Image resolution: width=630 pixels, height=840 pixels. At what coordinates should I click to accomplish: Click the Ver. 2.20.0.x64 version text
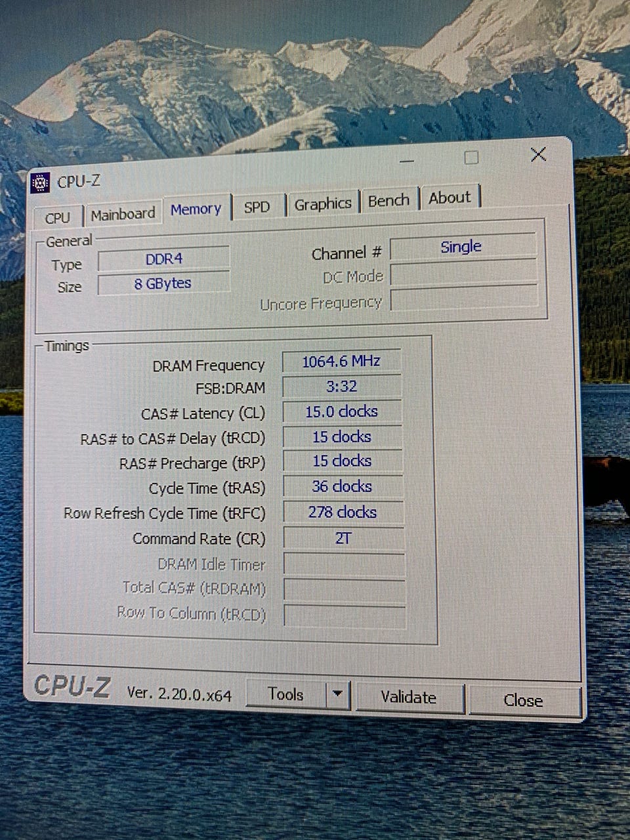(179, 694)
